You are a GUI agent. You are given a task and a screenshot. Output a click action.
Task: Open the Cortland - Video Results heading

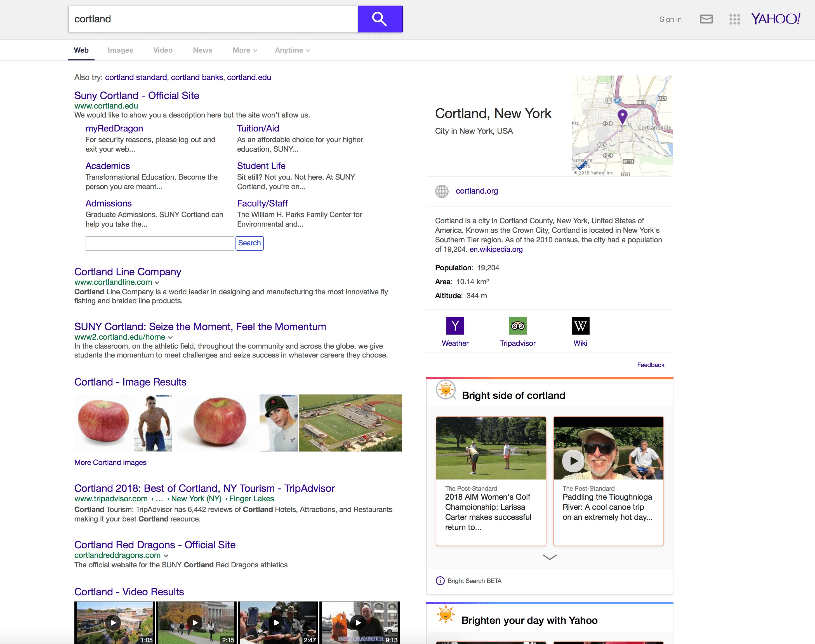129,592
